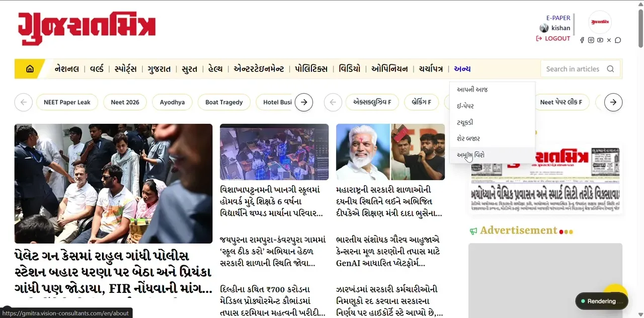Open headline પેલેટ ગન કેસમાં રાહુલ ગાંધી
The width and height of the screenshot is (644, 318).
point(113,272)
